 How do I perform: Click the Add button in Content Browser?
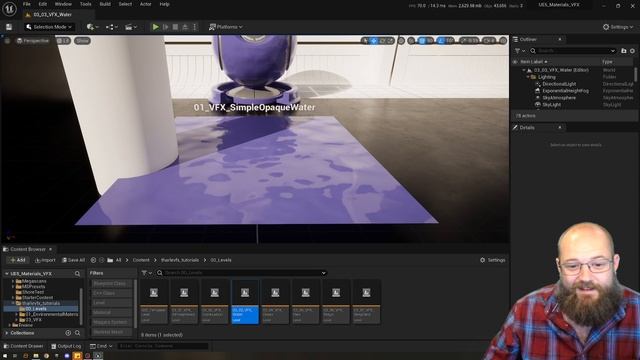coord(18,260)
